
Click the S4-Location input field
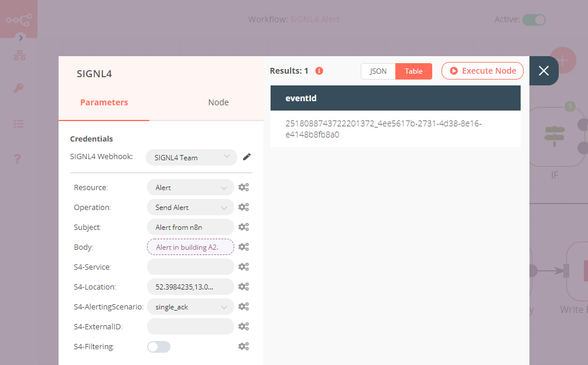tap(190, 287)
